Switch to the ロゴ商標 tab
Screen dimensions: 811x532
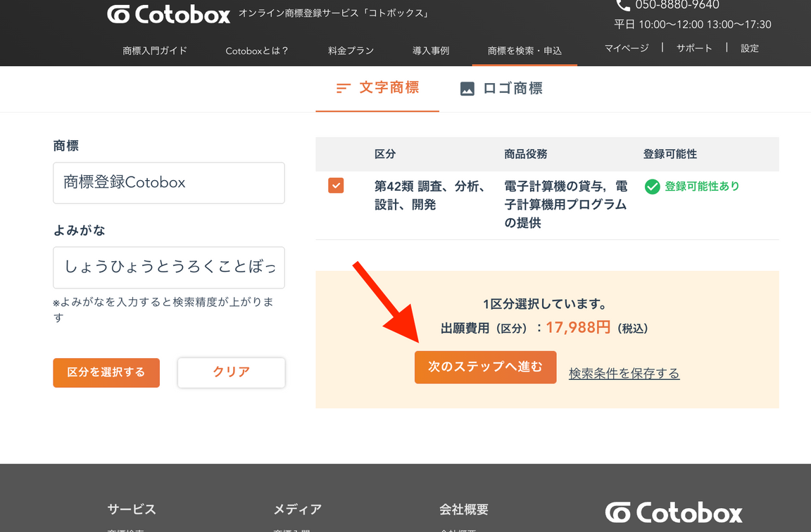[501, 89]
